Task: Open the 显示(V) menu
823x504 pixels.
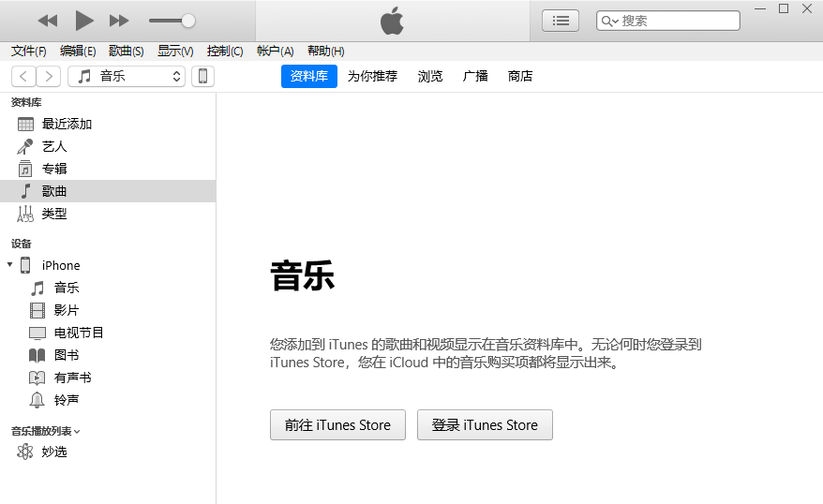Action: [175, 51]
